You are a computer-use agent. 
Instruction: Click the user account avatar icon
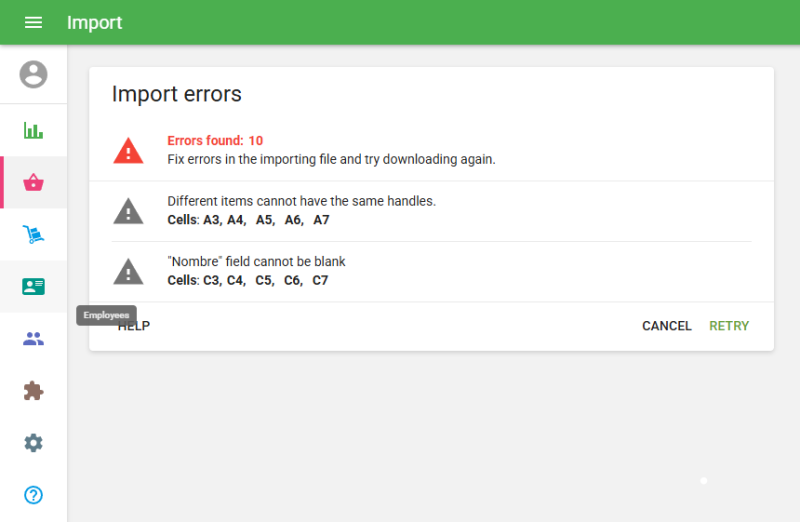pos(33,74)
